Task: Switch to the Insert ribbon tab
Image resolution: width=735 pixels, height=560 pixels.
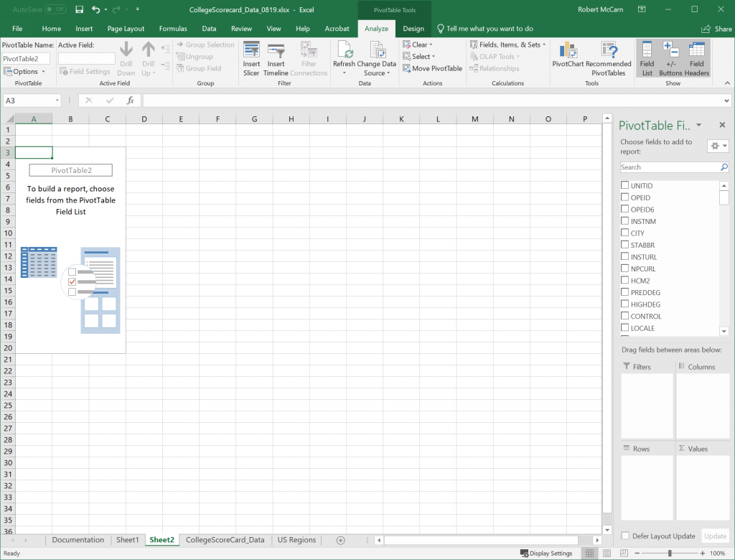Action: click(84, 29)
